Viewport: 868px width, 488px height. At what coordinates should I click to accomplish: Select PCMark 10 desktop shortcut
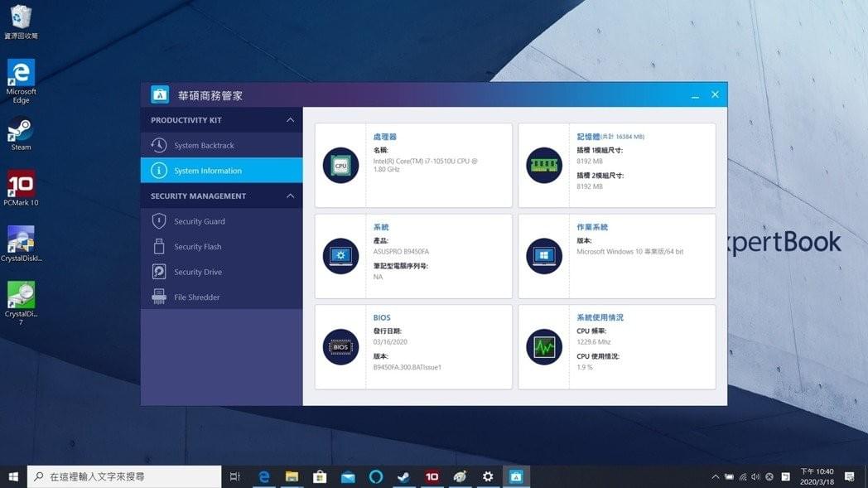point(21,188)
